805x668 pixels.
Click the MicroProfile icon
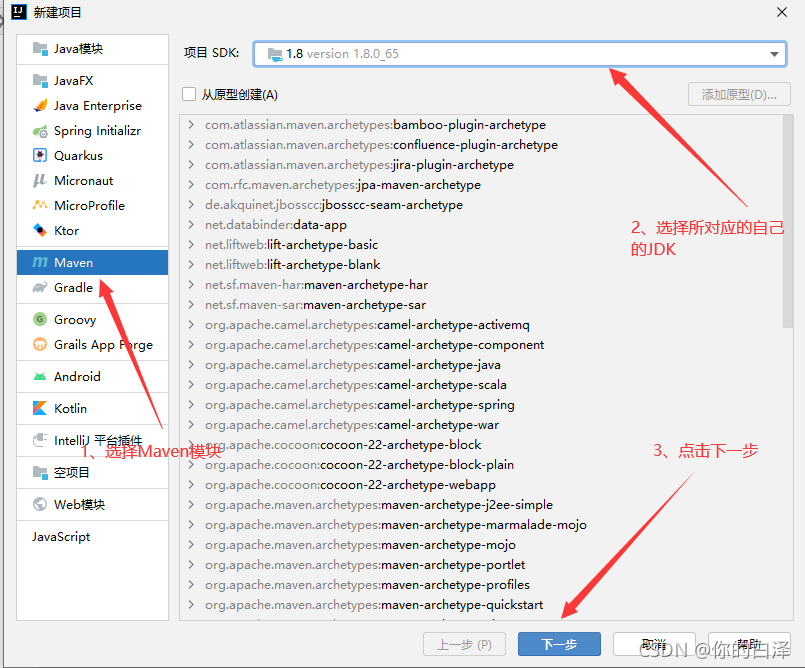click(40, 205)
